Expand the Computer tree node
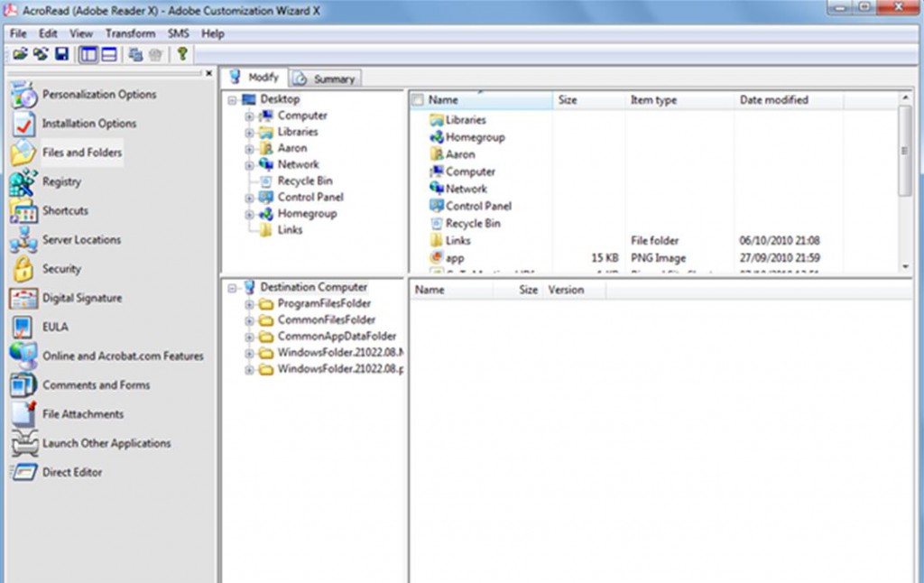 (x=249, y=116)
